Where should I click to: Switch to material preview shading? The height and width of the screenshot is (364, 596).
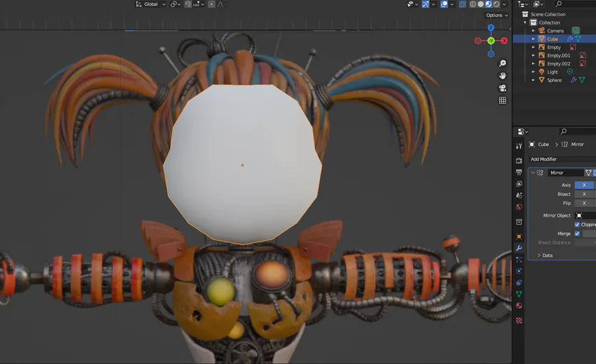[x=489, y=4]
